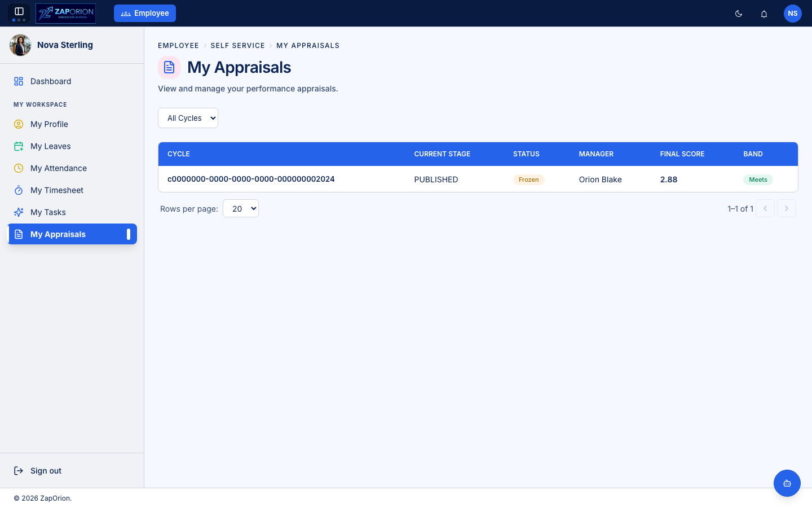Go to Dashboard

point(72,81)
